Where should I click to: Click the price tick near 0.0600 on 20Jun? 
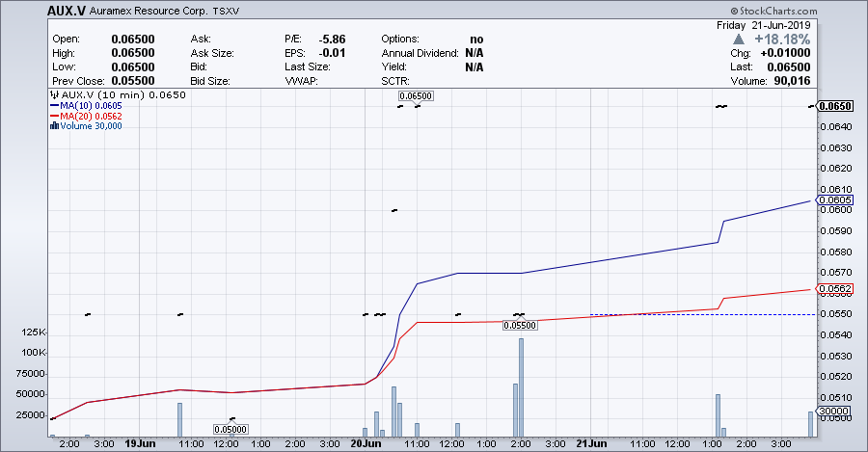pyautogui.click(x=394, y=211)
